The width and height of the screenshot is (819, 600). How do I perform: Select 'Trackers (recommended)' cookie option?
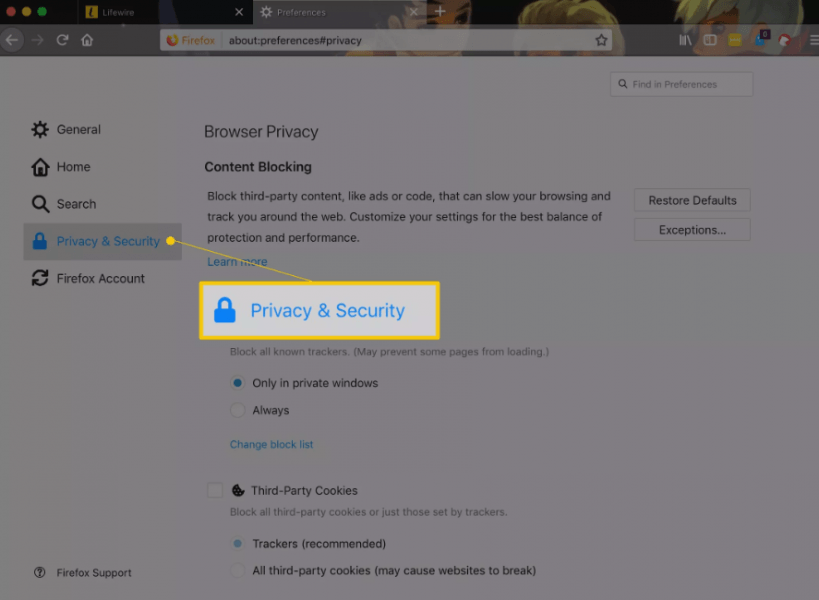(237, 543)
